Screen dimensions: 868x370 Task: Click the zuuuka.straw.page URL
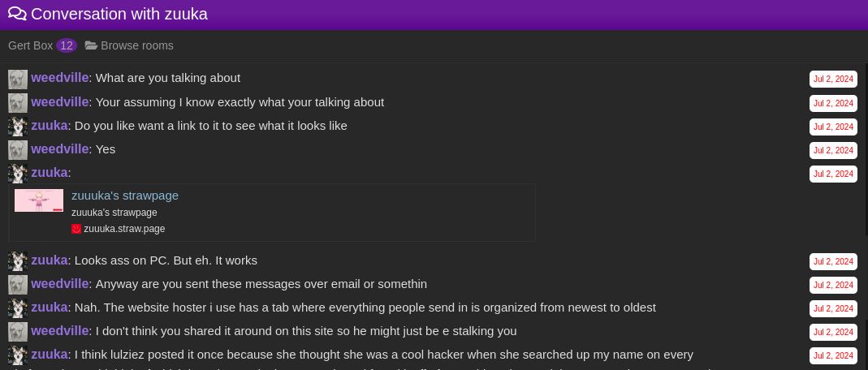[124, 229]
